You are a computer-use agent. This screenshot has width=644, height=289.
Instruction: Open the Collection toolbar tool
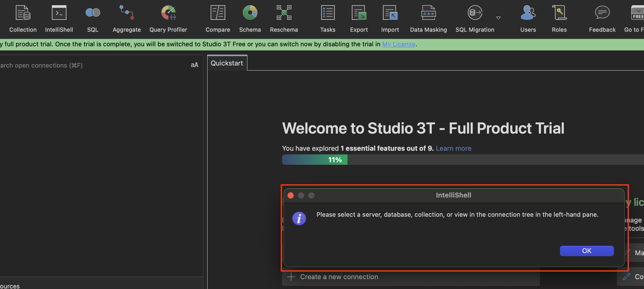pyautogui.click(x=23, y=19)
